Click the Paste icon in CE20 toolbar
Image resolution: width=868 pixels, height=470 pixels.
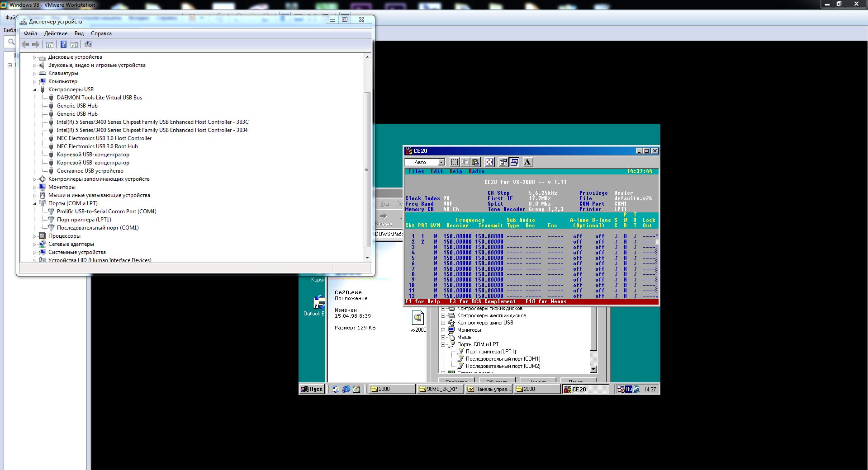click(475, 162)
